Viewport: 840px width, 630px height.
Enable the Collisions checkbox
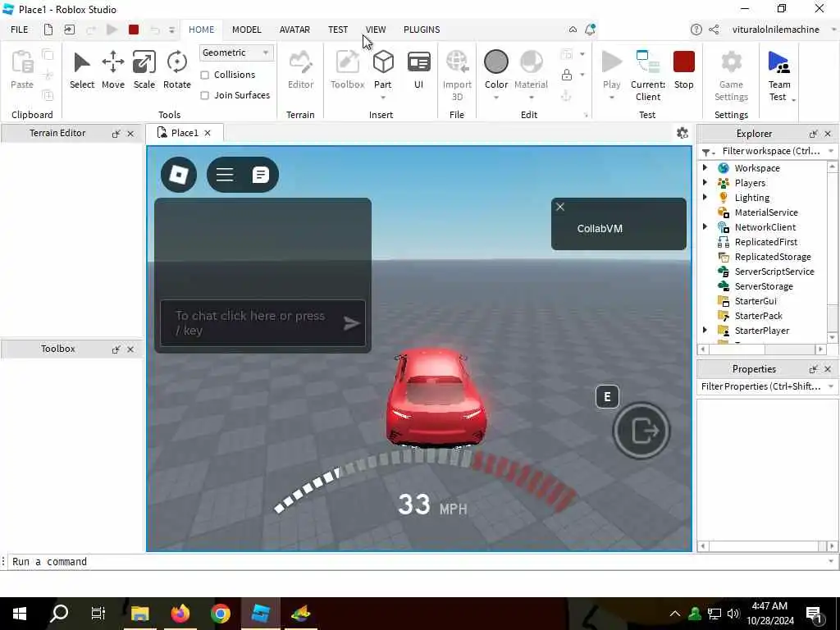click(x=204, y=75)
